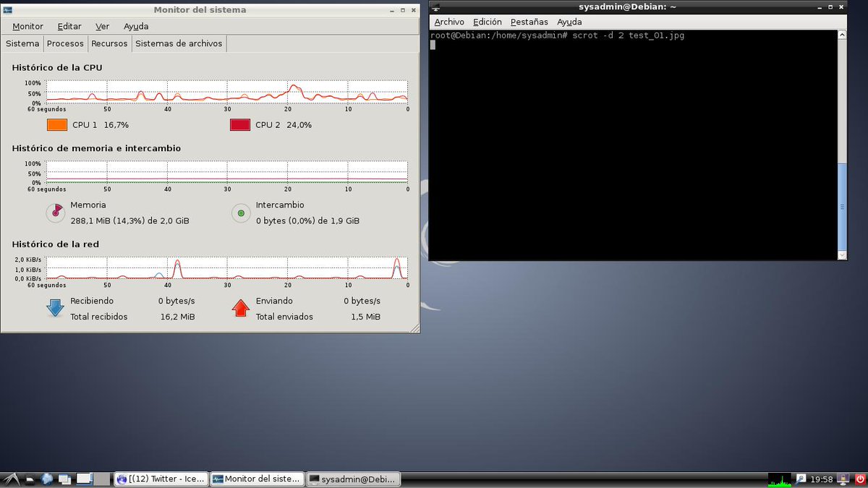The image size is (868, 488).
Task: Open the Editar menu in System Monitor
Action: pos(69,26)
